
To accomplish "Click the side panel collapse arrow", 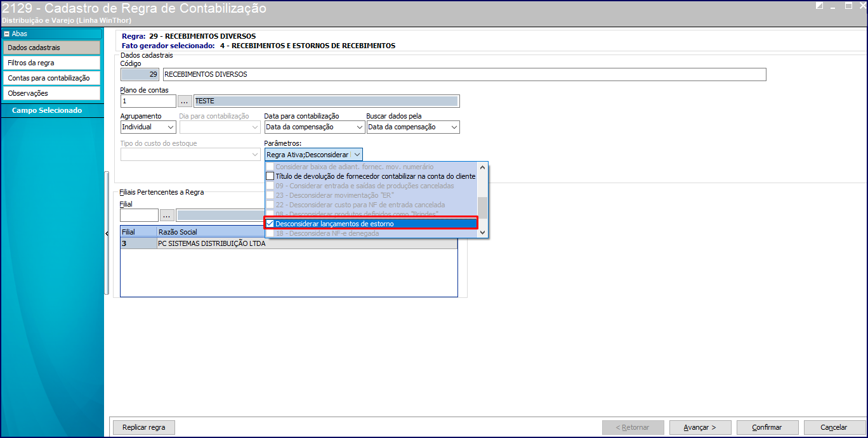I will click(x=106, y=234).
